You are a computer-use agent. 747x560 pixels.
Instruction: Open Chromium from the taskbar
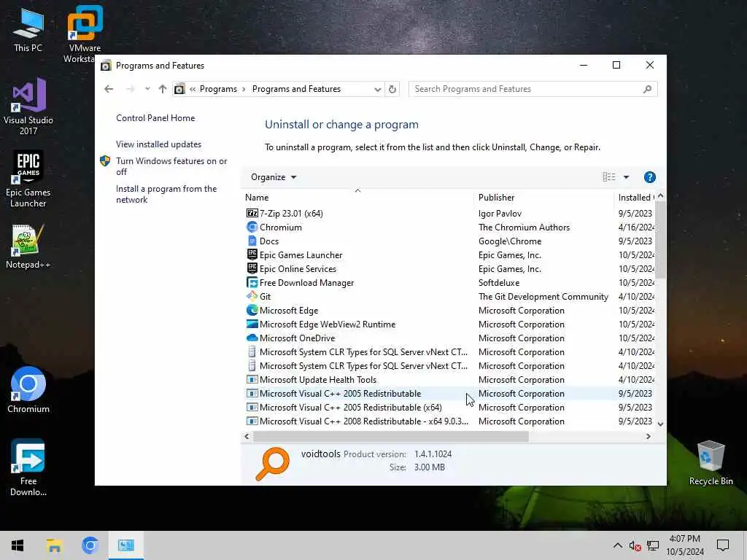[x=90, y=545]
